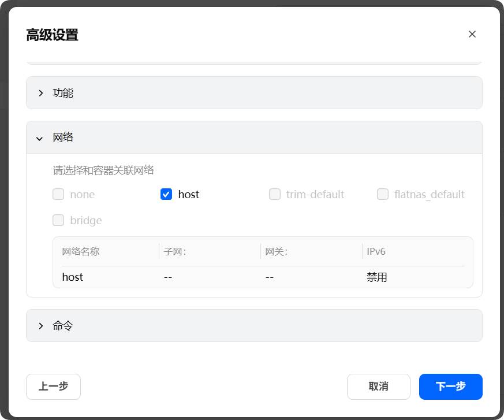Click the 禁用 IPv6 status text
504x420 pixels.
click(377, 277)
